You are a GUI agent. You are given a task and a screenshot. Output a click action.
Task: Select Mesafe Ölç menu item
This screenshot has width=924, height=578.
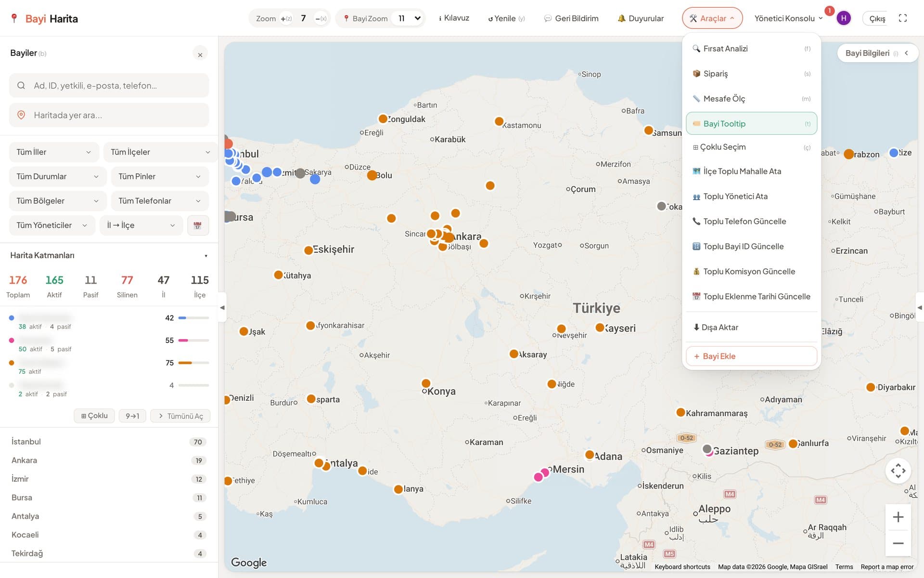(751, 99)
